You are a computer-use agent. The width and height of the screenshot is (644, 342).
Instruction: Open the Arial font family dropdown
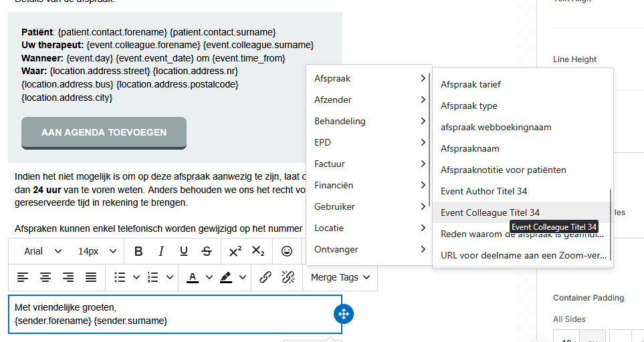click(x=43, y=251)
